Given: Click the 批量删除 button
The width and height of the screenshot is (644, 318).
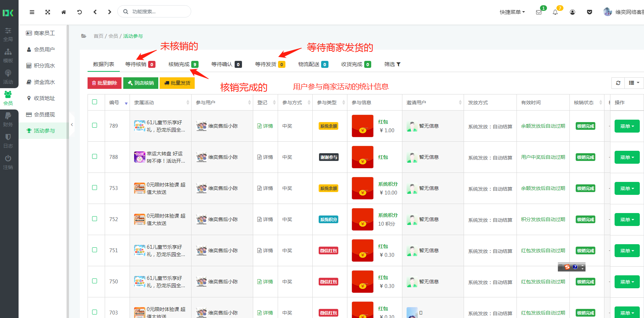Looking at the screenshot, I should [x=104, y=83].
